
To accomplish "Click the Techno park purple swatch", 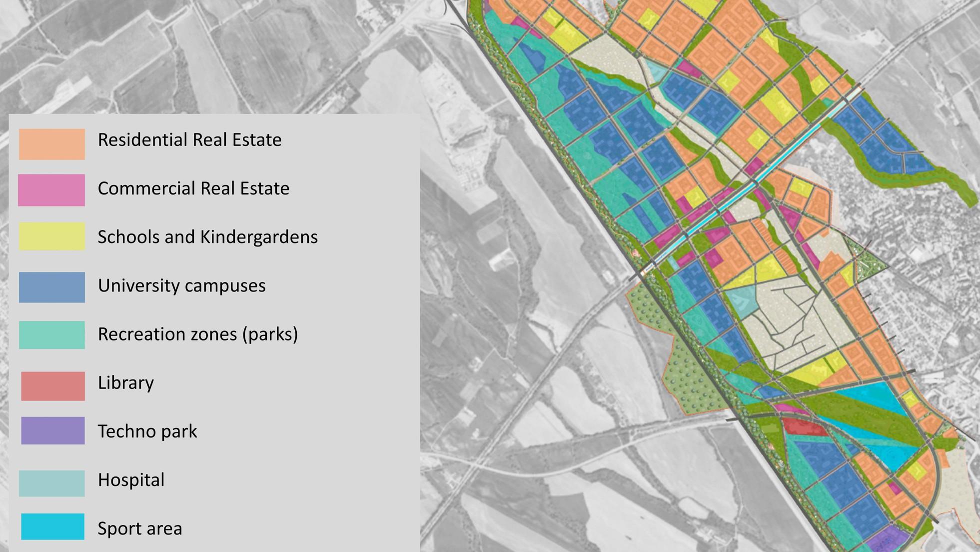I will (53, 430).
